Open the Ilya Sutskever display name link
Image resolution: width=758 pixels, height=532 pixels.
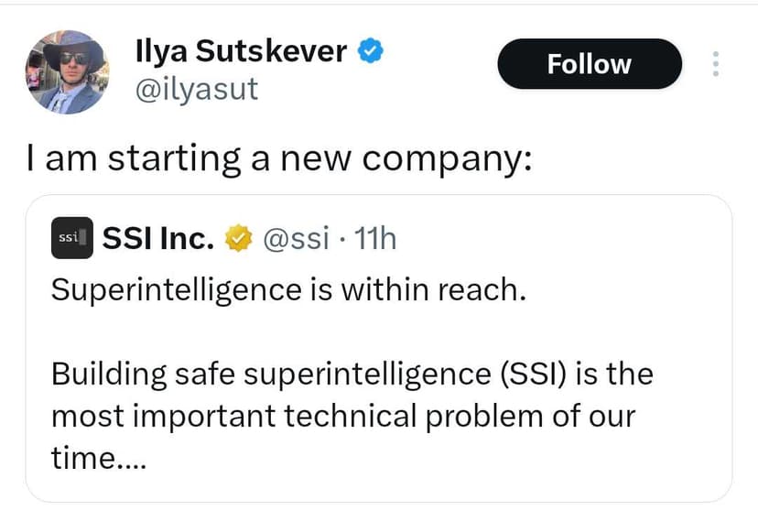241,52
